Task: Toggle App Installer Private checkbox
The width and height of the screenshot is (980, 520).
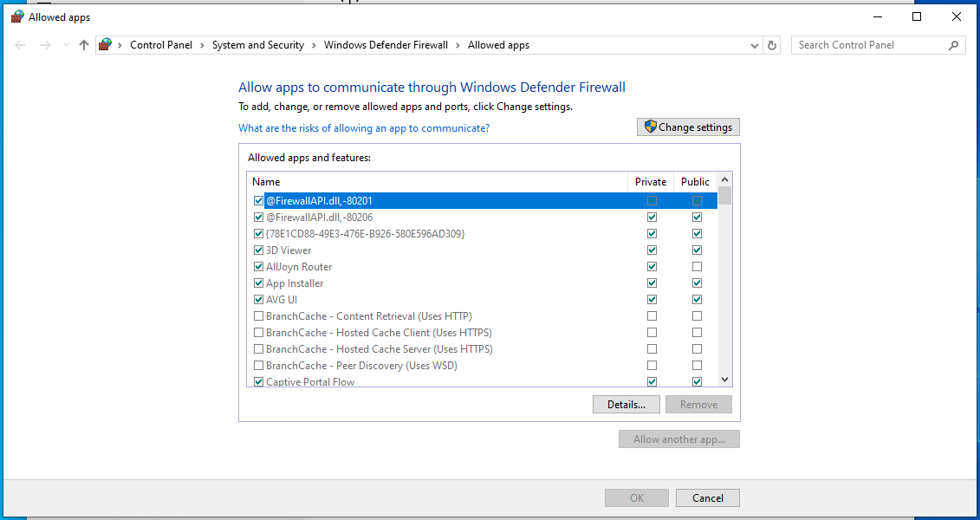Action: (652, 283)
